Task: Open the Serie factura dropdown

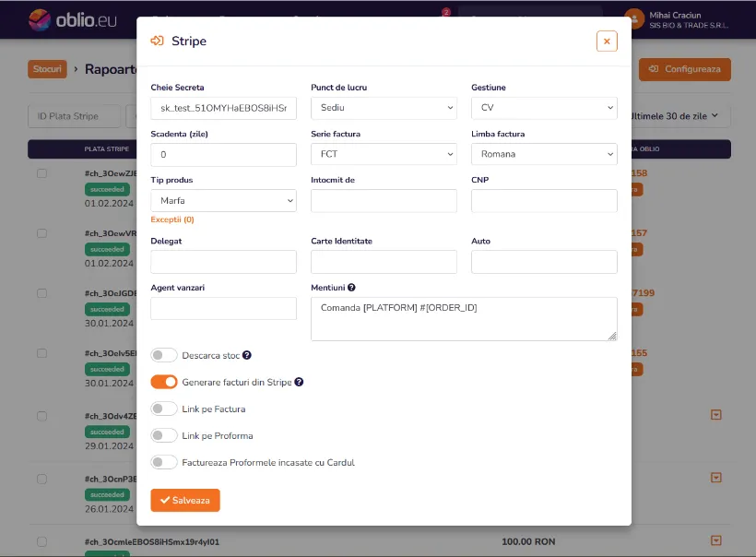Action: click(x=384, y=154)
